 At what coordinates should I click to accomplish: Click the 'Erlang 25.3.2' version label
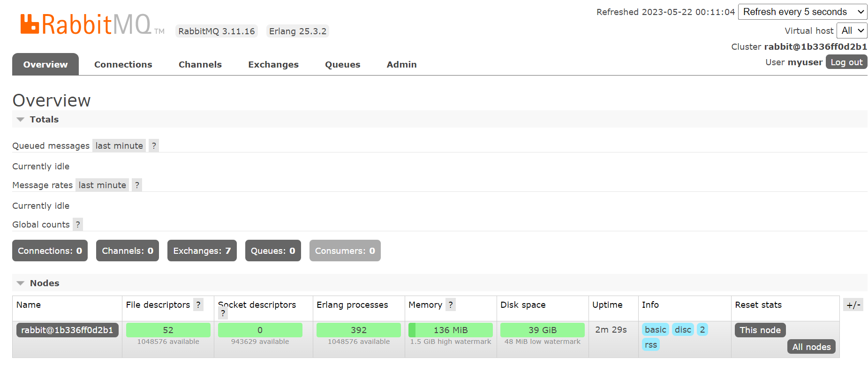pyautogui.click(x=298, y=31)
